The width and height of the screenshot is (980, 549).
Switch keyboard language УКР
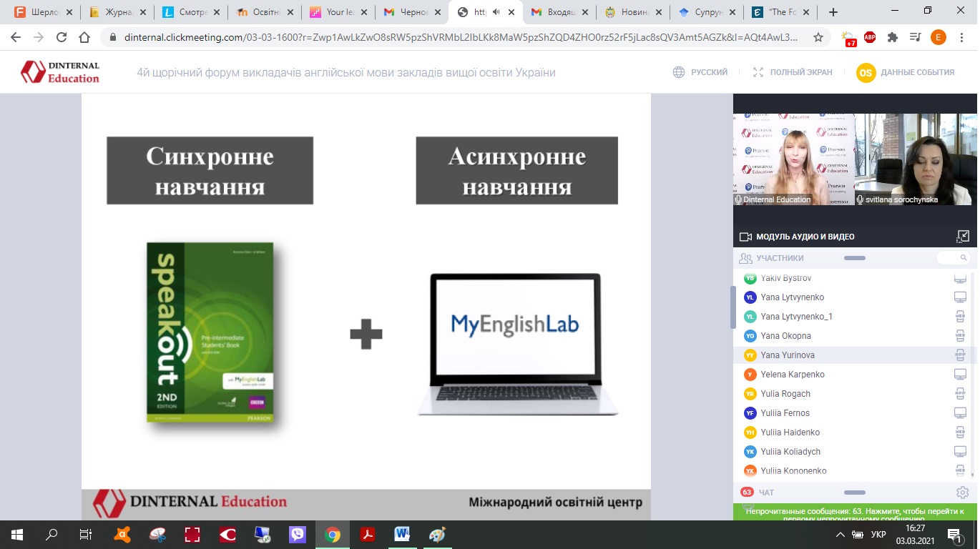click(878, 535)
